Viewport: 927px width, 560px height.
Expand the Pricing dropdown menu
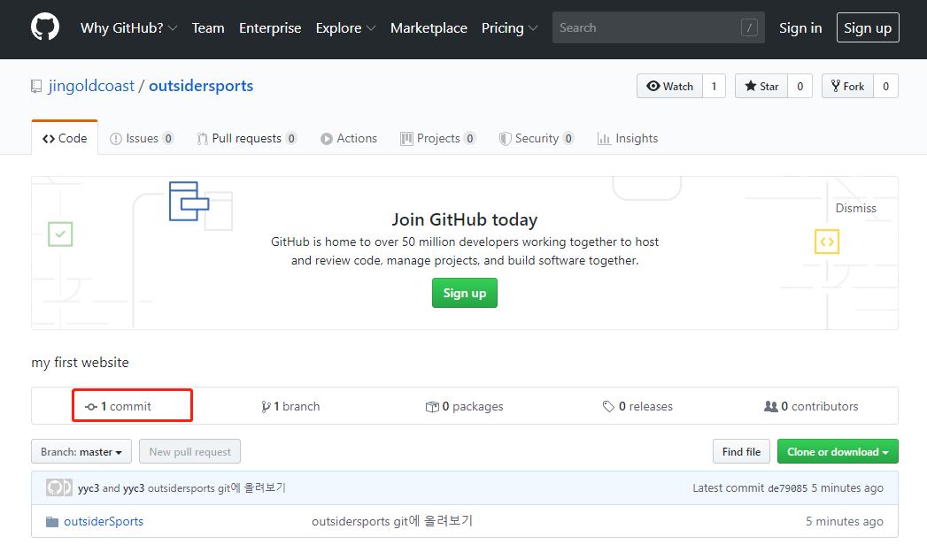[509, 27]
